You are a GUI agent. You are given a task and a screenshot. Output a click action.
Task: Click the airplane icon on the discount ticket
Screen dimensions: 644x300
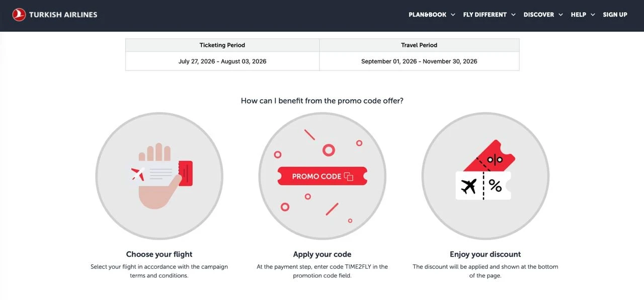(x=469, y=186)
